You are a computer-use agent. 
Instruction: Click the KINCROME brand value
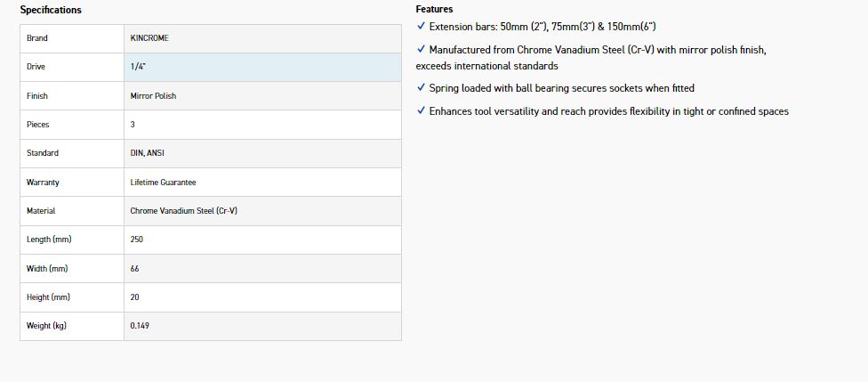(149, 38)
